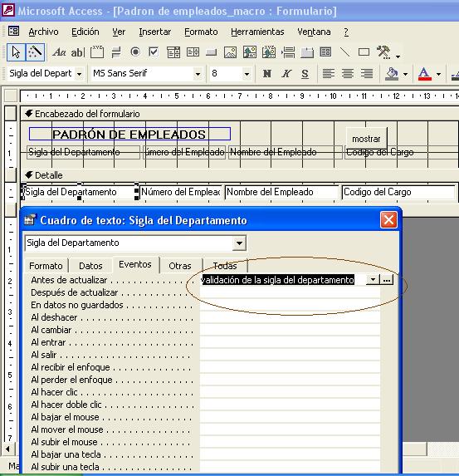The image size is (459, 476).
Task: Select the PADRÓN DE EMPLEADOS title label
Action: coord(129,135)
